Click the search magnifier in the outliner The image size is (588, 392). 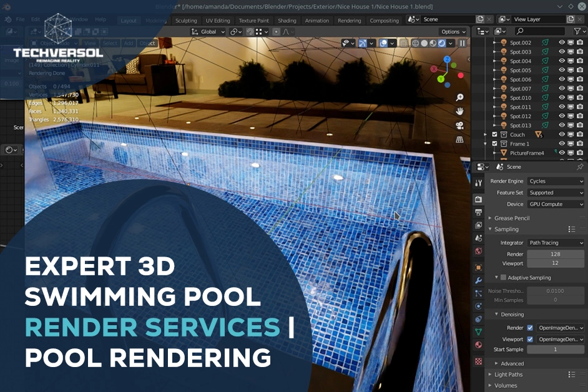520,31
